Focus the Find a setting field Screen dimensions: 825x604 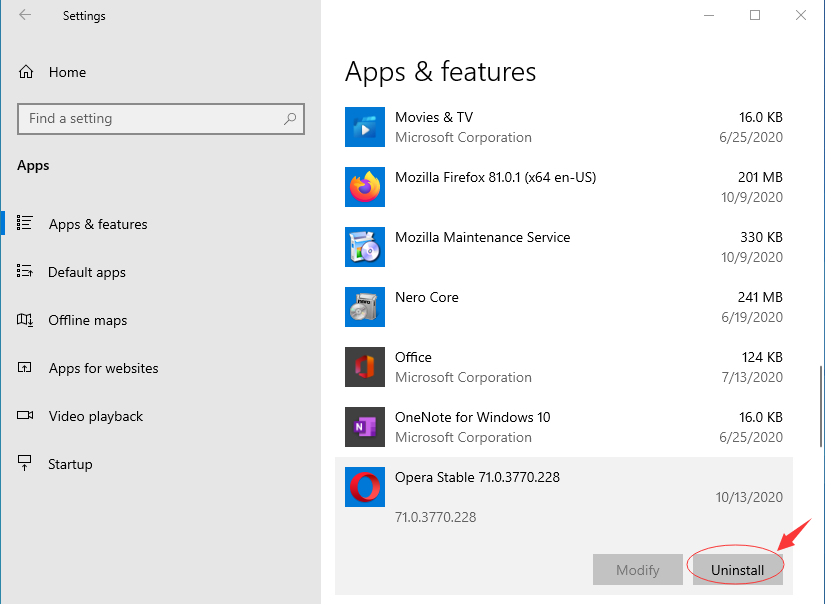click(160, 119)
